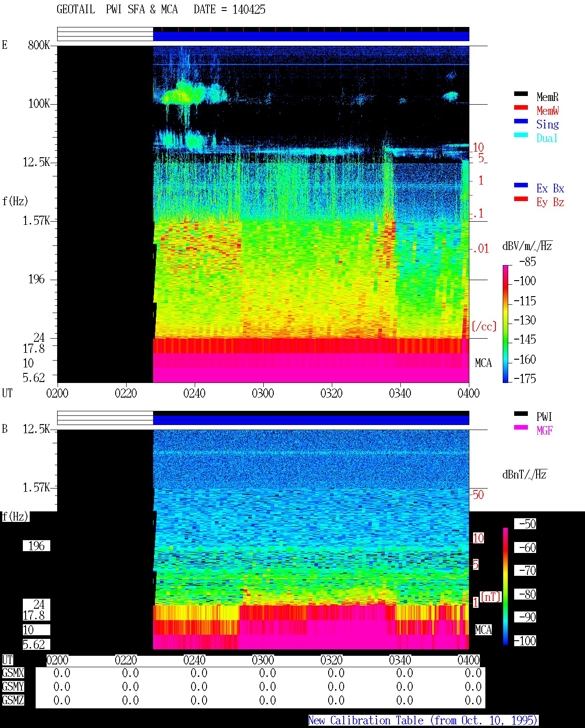Select the cyan Dual legend swatch

(521, 135)
